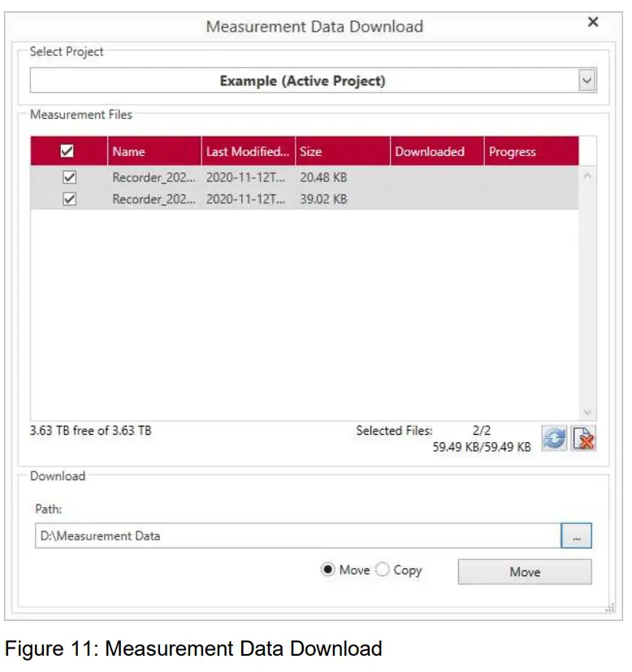Click the Selected Files 2/2 count
Screen dimensions: 632x672
tap(482, 431)
